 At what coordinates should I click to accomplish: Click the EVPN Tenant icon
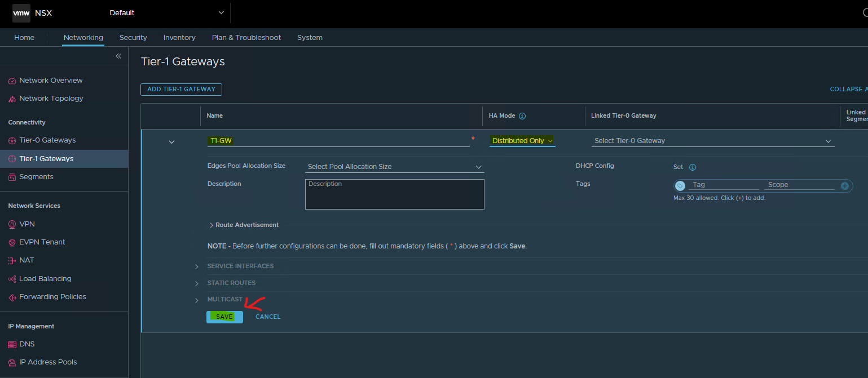(12, 243)
